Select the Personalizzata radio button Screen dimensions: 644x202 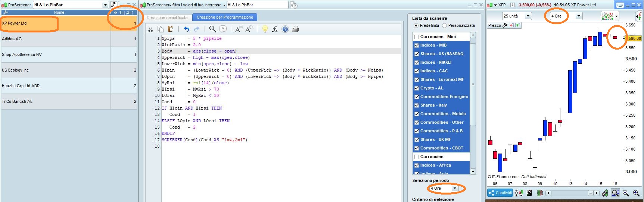coord(444,25)
